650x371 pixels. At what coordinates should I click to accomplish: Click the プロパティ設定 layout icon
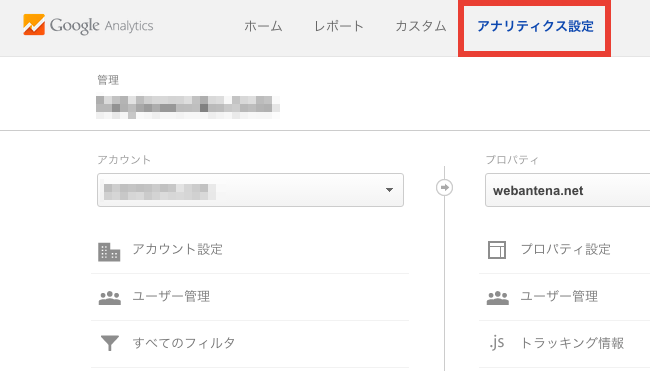[497, 250]
